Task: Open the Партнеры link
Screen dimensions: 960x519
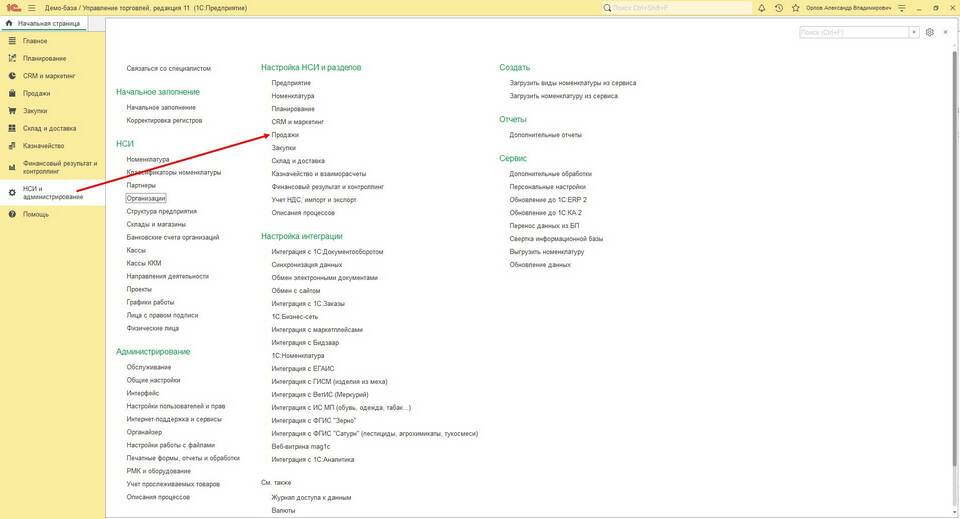Action: [141, 185]
